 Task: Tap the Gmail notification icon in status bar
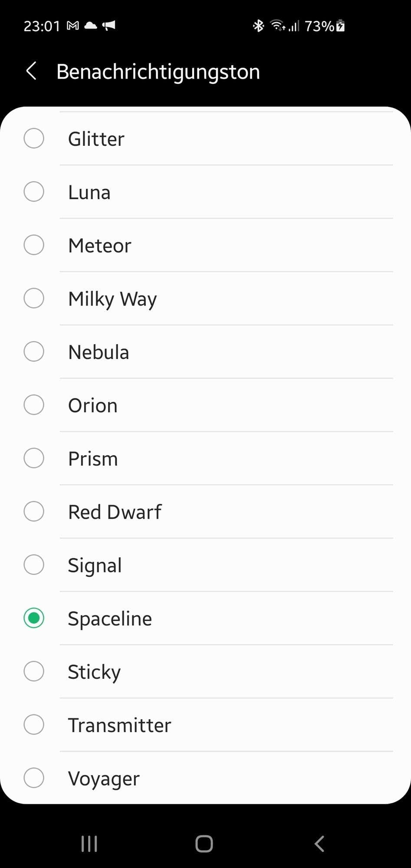(x=73, y=26)
